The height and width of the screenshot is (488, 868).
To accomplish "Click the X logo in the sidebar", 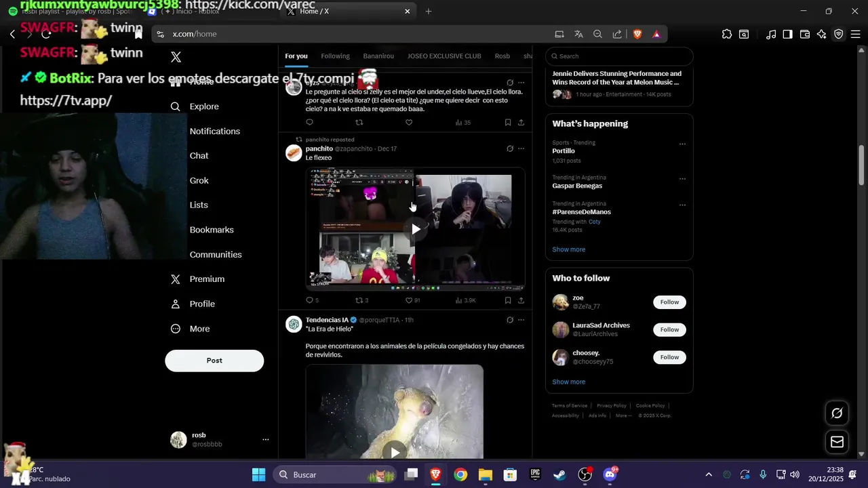I will pyautogui.click(x=176, y=57).
